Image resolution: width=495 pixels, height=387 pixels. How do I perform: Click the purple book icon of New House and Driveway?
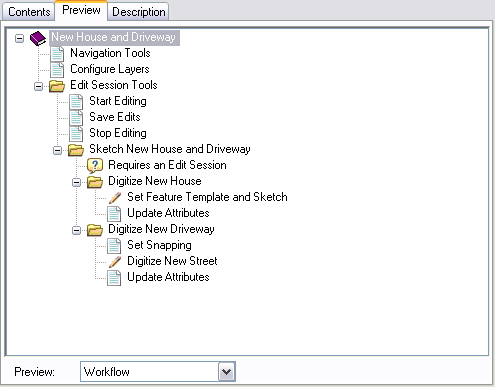click(38, 38)
